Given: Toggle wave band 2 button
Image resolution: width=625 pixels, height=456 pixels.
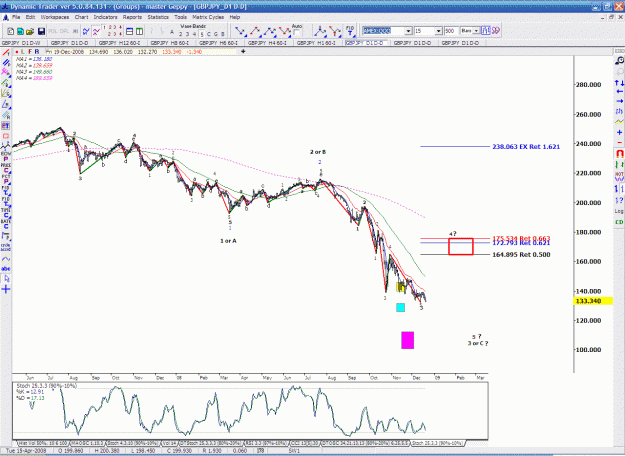Looking at the screenshot, I should click(x=181, y=34).
